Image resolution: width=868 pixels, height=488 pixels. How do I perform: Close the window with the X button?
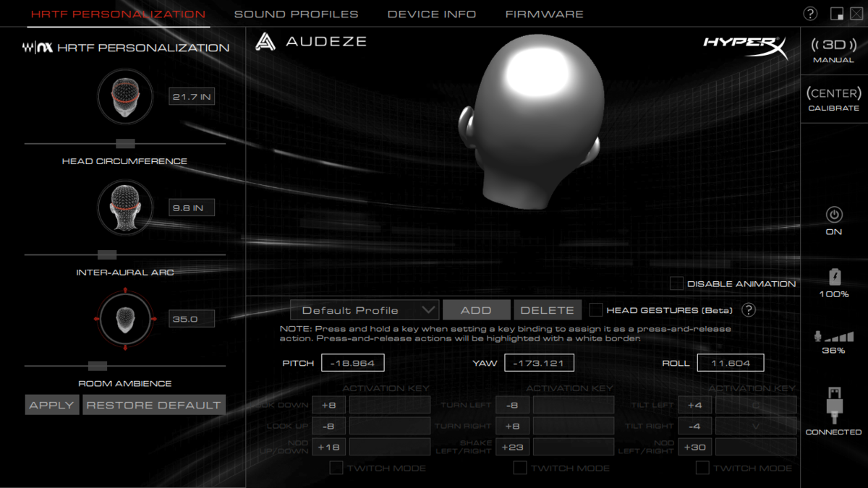[x=856, y=14]
